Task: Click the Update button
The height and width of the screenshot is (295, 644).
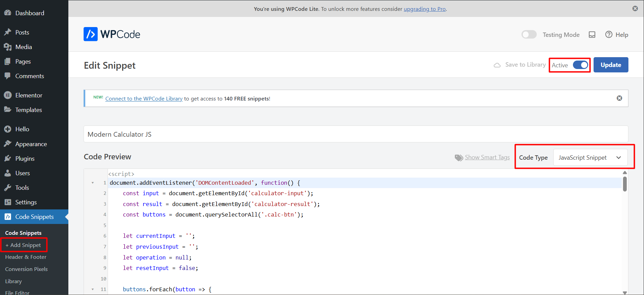Action: 611,65
